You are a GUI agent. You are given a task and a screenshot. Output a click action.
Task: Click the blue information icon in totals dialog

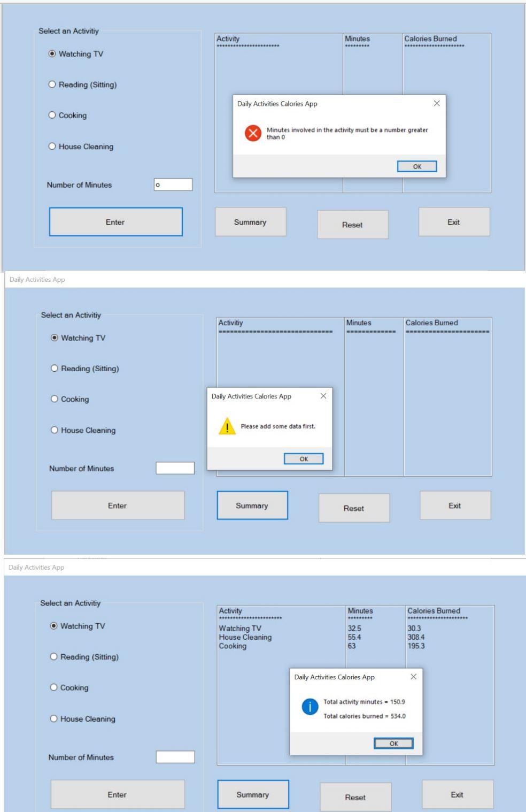coord(310,708)
